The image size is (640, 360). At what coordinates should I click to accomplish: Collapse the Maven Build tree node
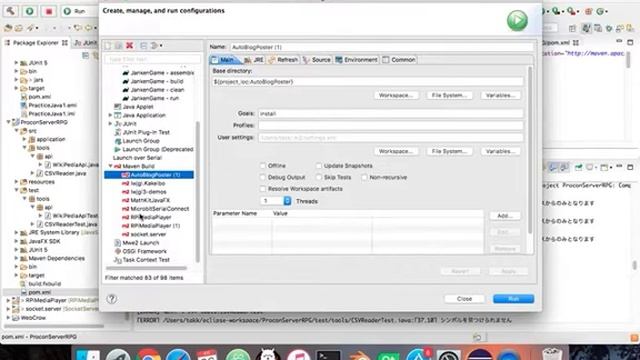tap(110, 166)
